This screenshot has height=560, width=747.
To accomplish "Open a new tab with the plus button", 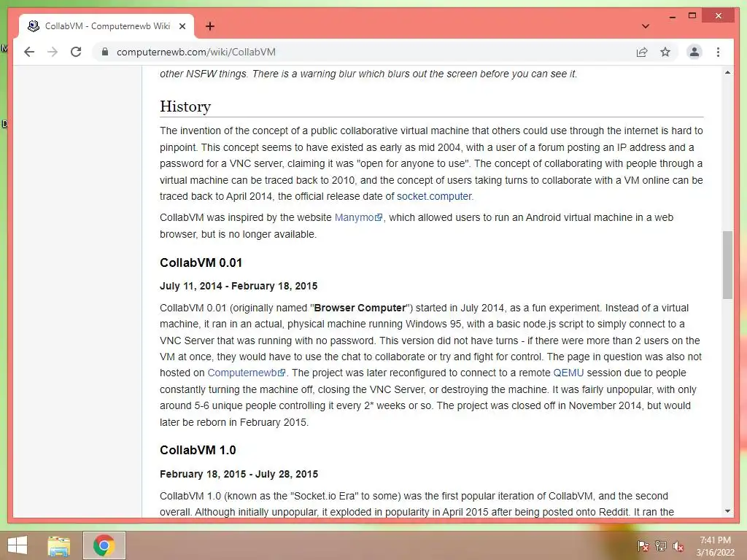I will pyautogui.click(x=209, y=26).
